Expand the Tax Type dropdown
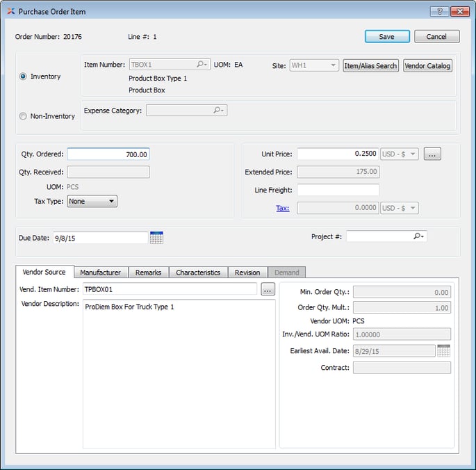The height and width of the screenshot is (470, 476). [x=92, y=202]
